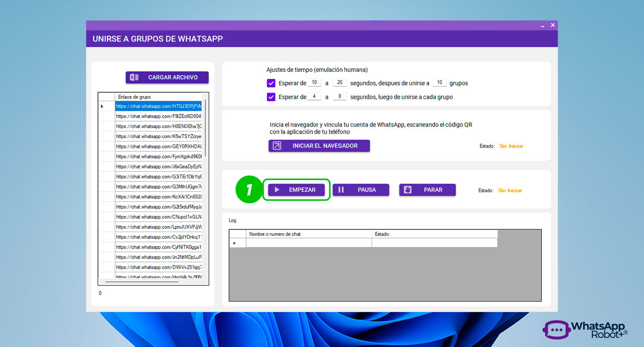Image resolution: width=644 pixels, height=347 pixels.
Task: Click the per-group minimum field showing 4
Action: tap(314, 96)
